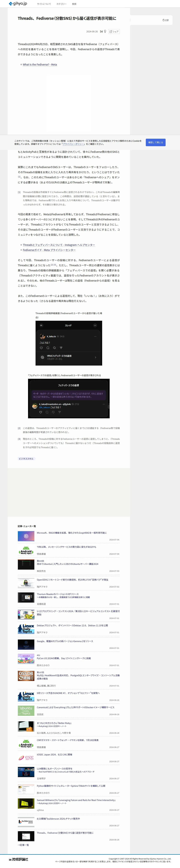This screenshot has width=180, height=868.
Task: Click the U-22プログラミング・コンテスト article thumbnail
Action: pos(26,614)
